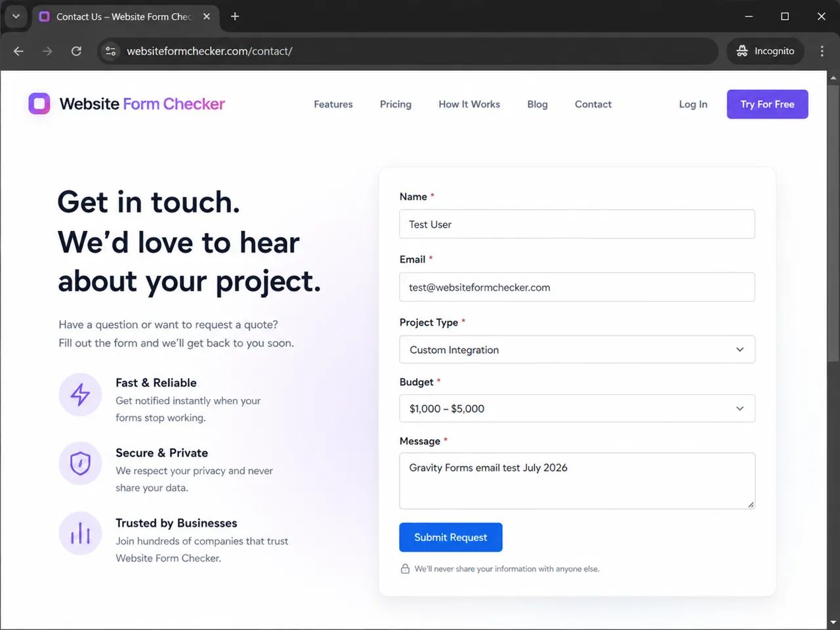Go to the Features navigation link

point(333,104)
